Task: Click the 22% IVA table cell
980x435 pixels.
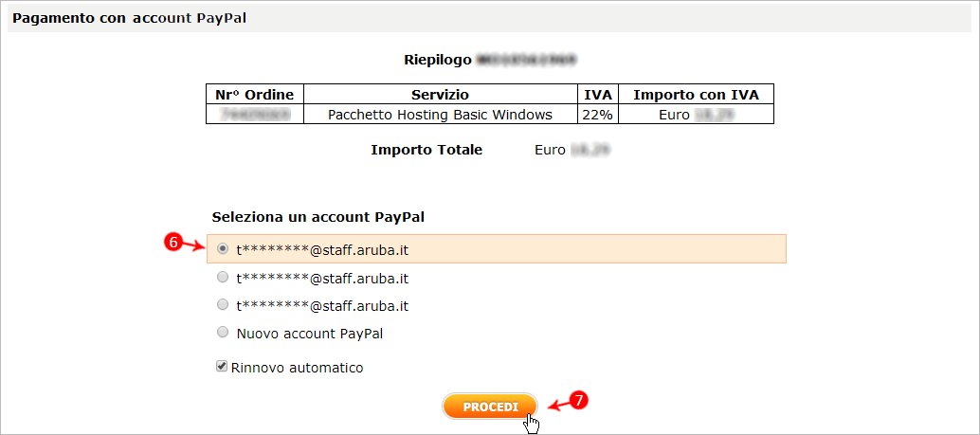Action: tap(597, 115)
